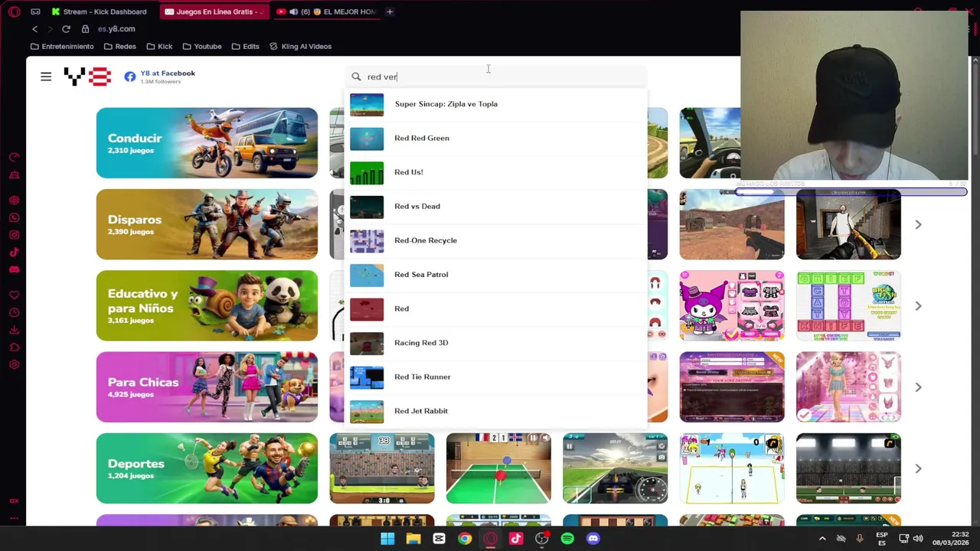Open 'Y8 at Facebook' link
Viewport: 980px width, 551px height.
(168, 73)
